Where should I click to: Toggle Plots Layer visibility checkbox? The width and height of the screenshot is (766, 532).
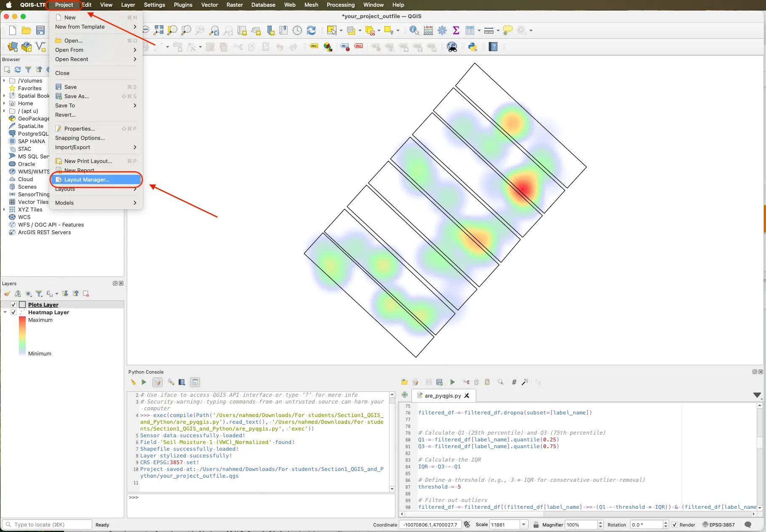coord(13,305)
